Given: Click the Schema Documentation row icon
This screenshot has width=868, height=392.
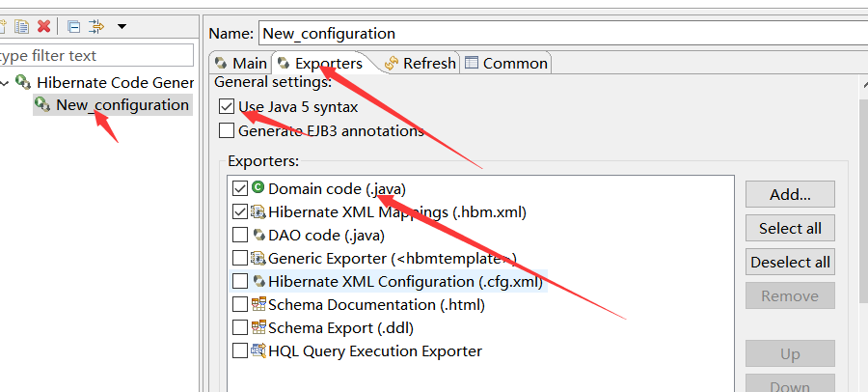Looking at the screenshot, I should pyautogui.click(x=258, y=304).
